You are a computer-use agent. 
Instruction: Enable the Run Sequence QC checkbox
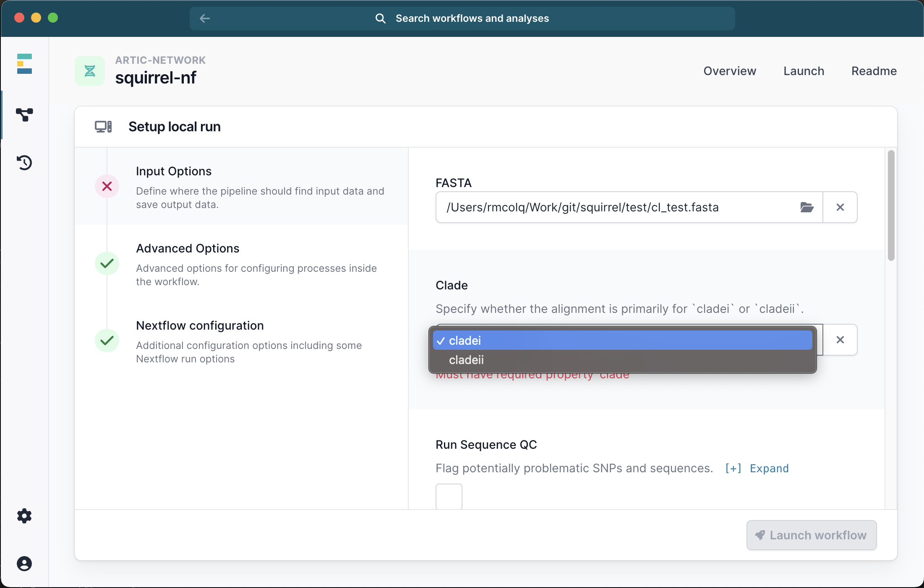tap(449, 497)
